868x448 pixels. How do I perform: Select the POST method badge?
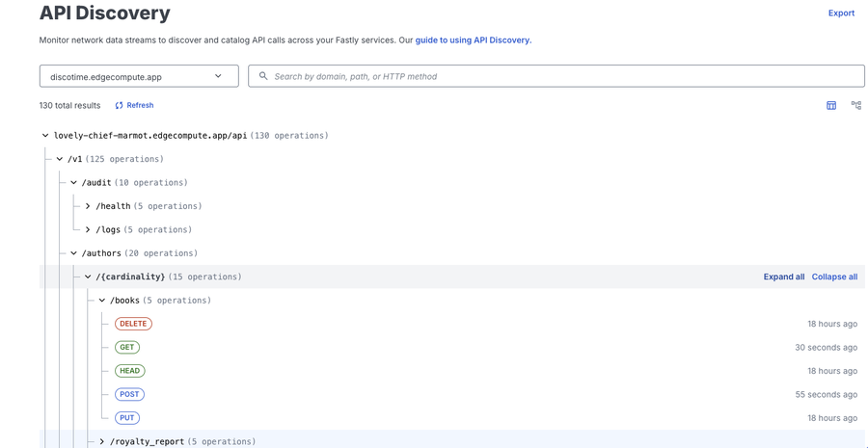click(x=129, y=395)
